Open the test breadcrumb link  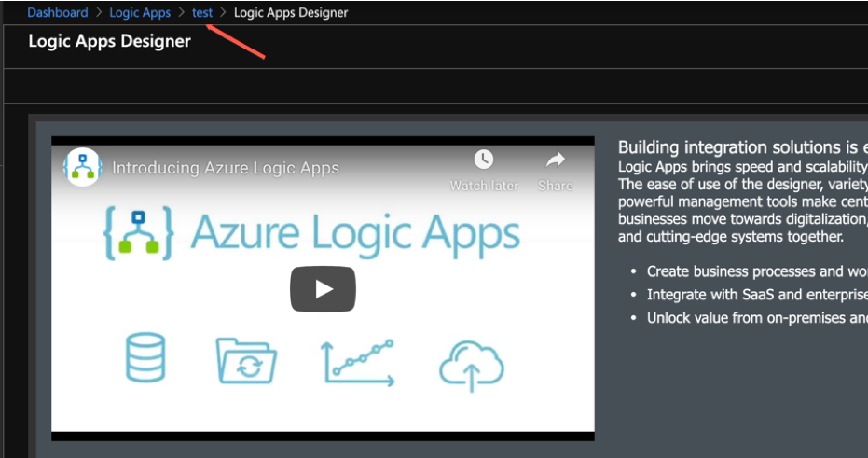tap(202, 12)
